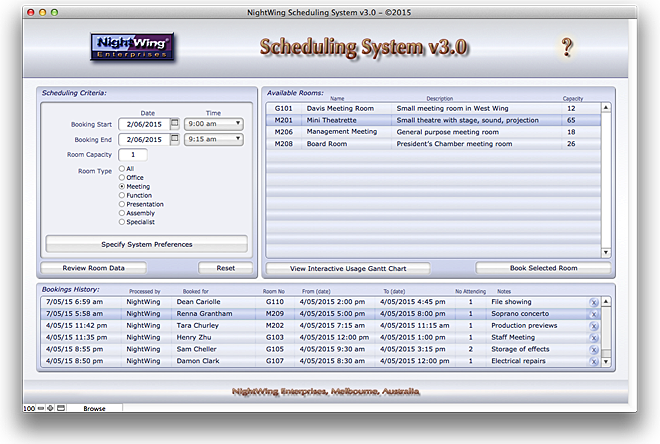The height and width of the screenshot is (444, 660).
Task: Delete the Renna Grantham booking via X
Action: (x=593, y=314)
